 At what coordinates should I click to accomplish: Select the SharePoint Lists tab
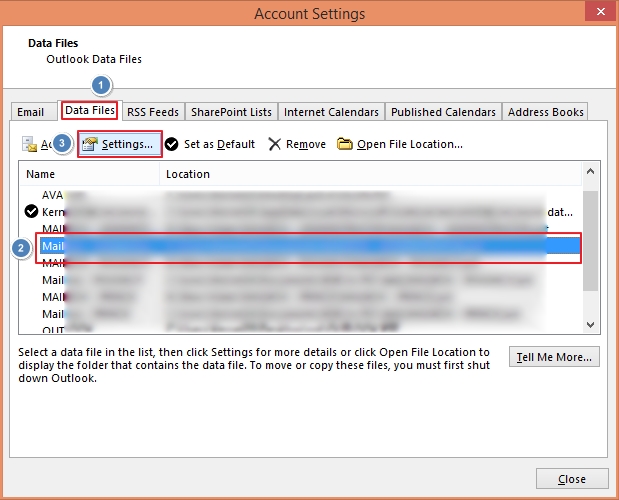pos(231,112)
